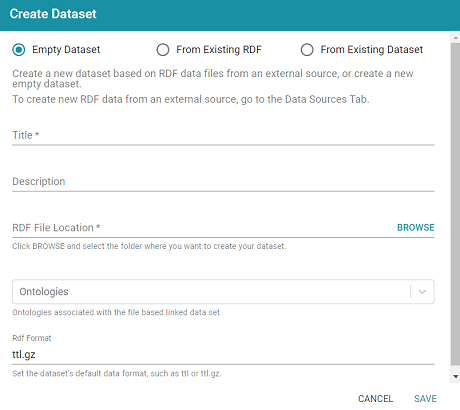Click the scrollbar down arrow
The image size is (460, 410).
(455, 377)
